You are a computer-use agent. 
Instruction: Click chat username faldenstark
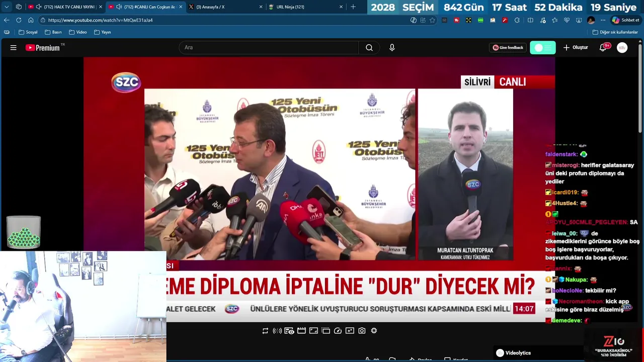(561, 154)
